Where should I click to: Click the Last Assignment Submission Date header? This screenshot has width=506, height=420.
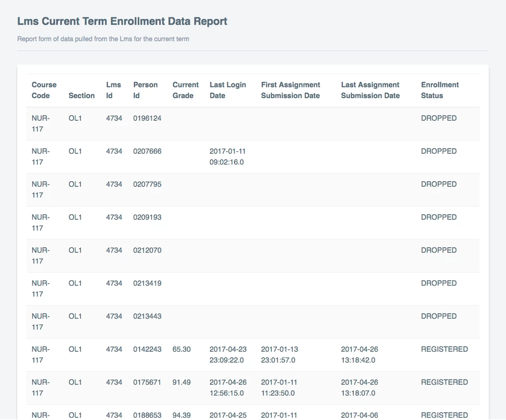370,90
